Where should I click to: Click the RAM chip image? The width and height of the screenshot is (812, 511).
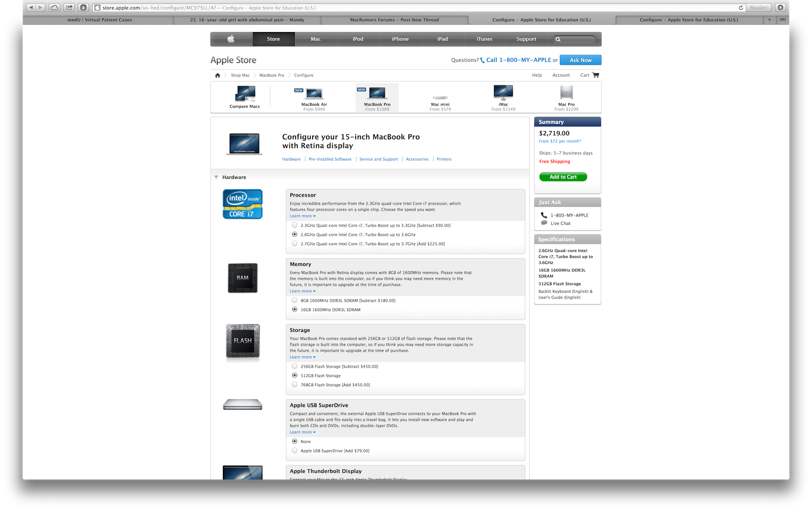(x=242, y=278)
